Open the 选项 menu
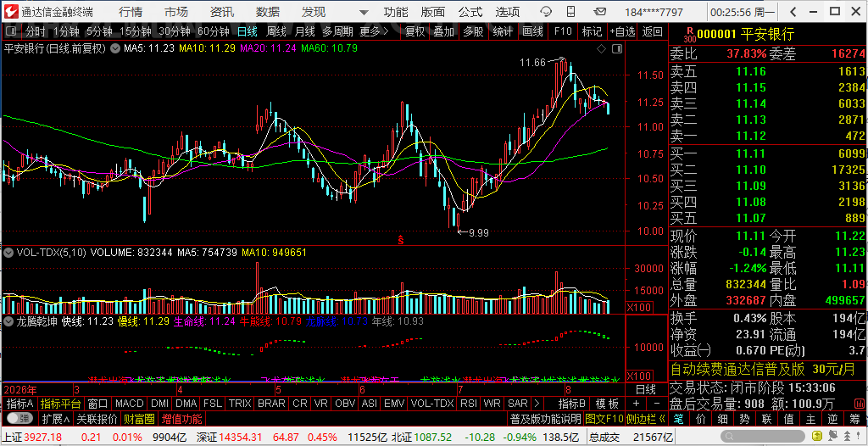Screen dimensions: 868x446 pos(508,12)
